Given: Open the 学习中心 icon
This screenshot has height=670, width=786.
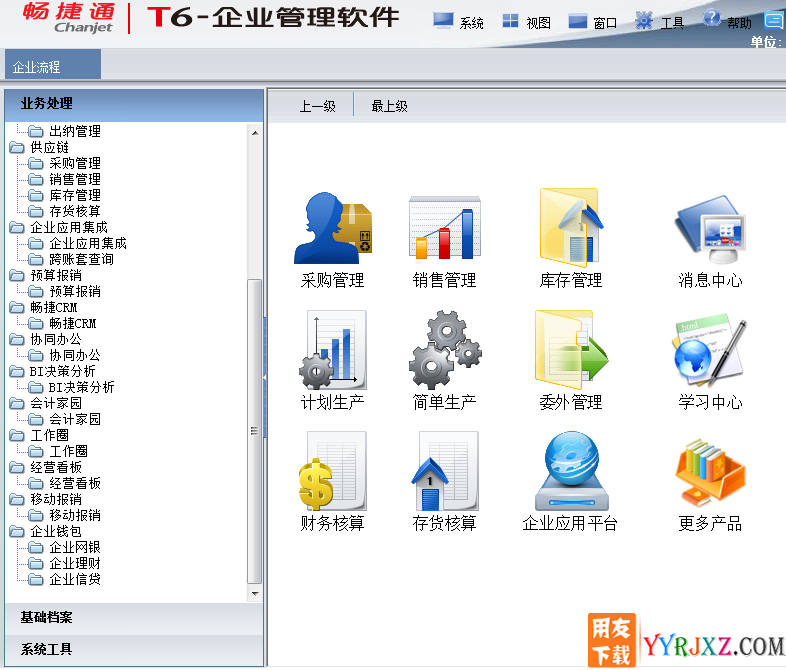Looking at the screenshot, I should pyautogui.click(x=710, y=350).
